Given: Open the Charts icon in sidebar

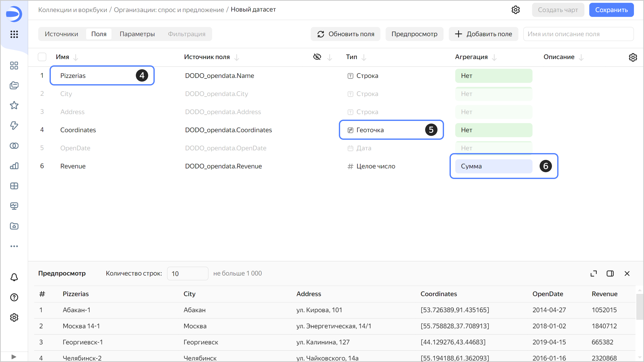Looking at the screenshot, I should pyautogui.click(x=14, y=166).
